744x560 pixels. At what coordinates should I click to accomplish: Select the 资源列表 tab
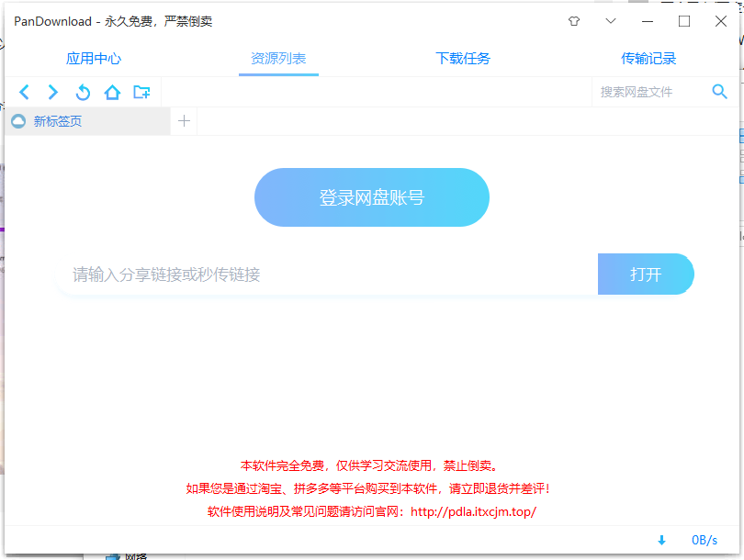click(x=278, y=57)
